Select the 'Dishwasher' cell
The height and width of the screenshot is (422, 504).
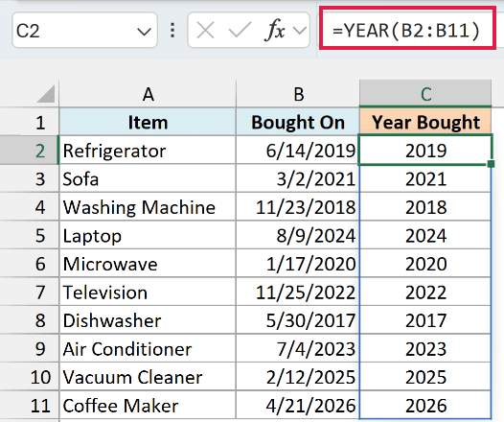148,320
